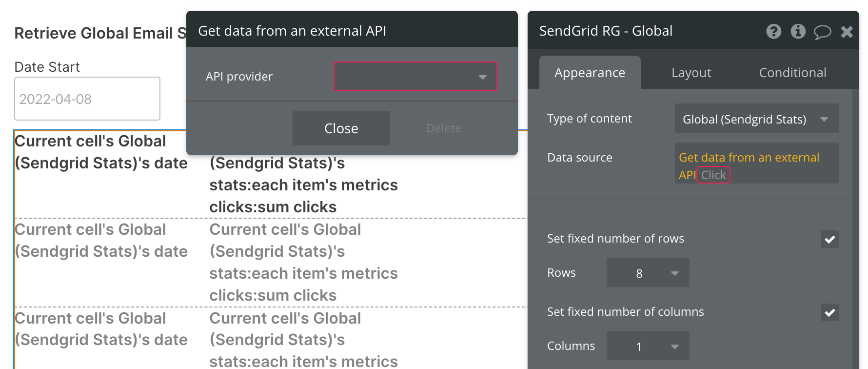The image size is (868, 369).
Task: Select the Date Start label
Action: (x=47, y=67)
